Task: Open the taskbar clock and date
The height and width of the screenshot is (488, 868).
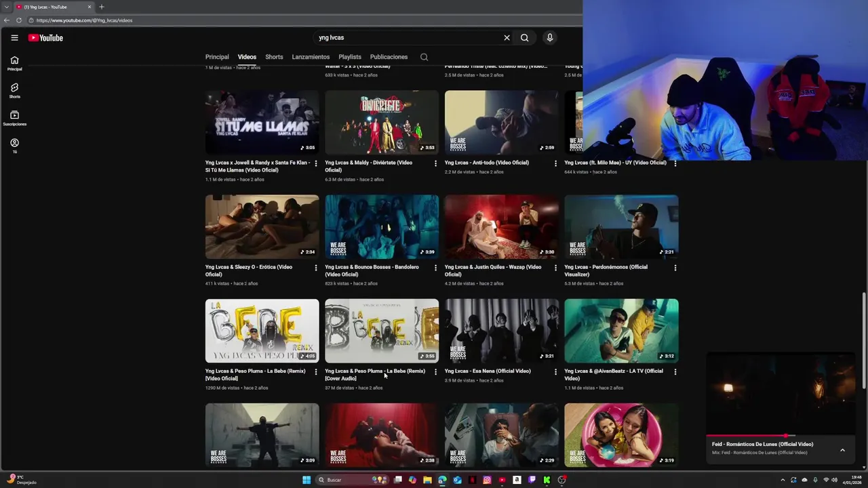Action: 852,480
